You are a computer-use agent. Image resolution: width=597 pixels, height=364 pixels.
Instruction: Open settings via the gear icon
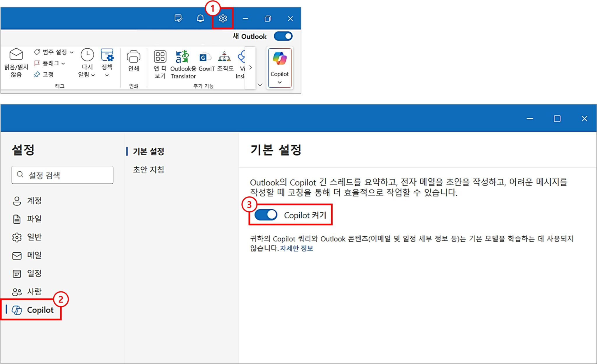pyautogui.click(x=223, y=19)
